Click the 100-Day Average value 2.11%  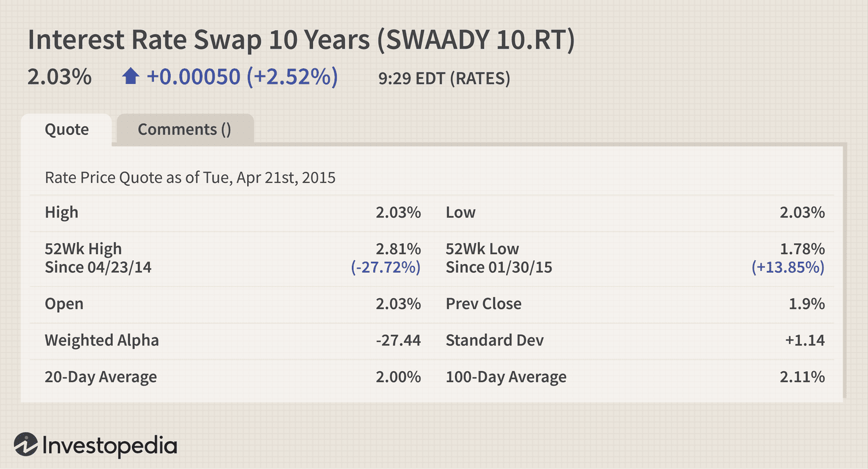pos(801,378)
